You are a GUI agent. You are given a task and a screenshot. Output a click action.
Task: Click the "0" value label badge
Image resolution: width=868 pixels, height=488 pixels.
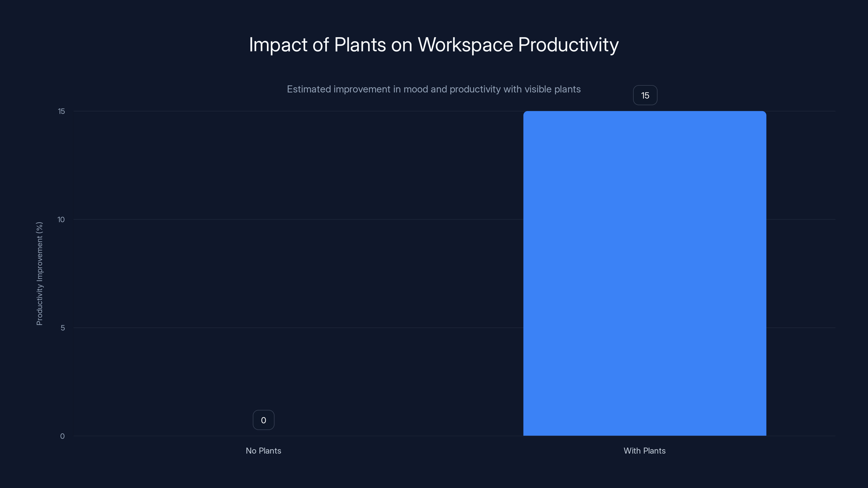[x=263, y=420]
